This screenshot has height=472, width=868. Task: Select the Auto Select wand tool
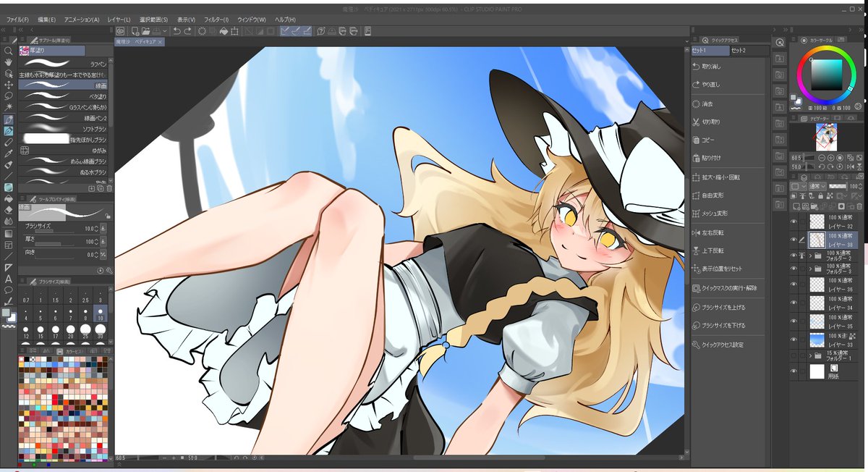pyautogui.click(x=8, y=106)
